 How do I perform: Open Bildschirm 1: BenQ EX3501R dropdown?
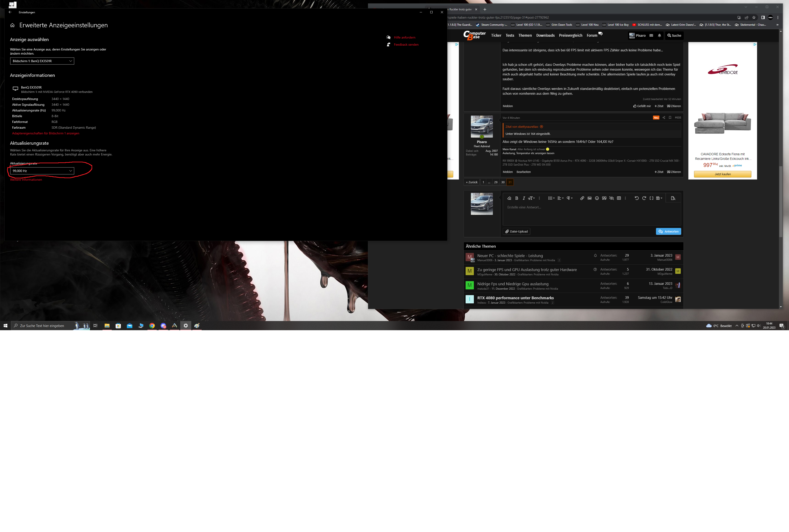42,61
